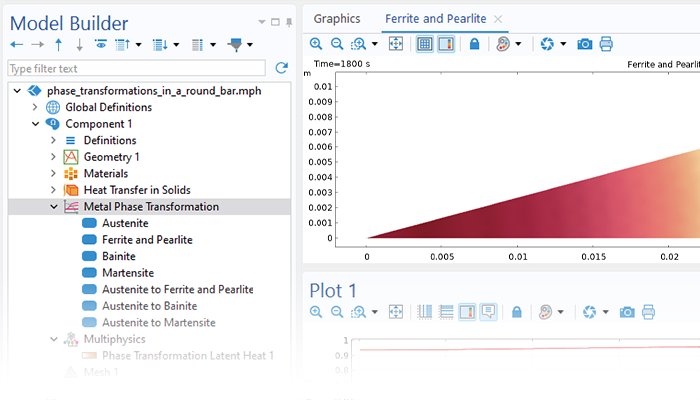Take an image snapshot of Plot 1
The image size is (700, 400).
click(627, 312)
